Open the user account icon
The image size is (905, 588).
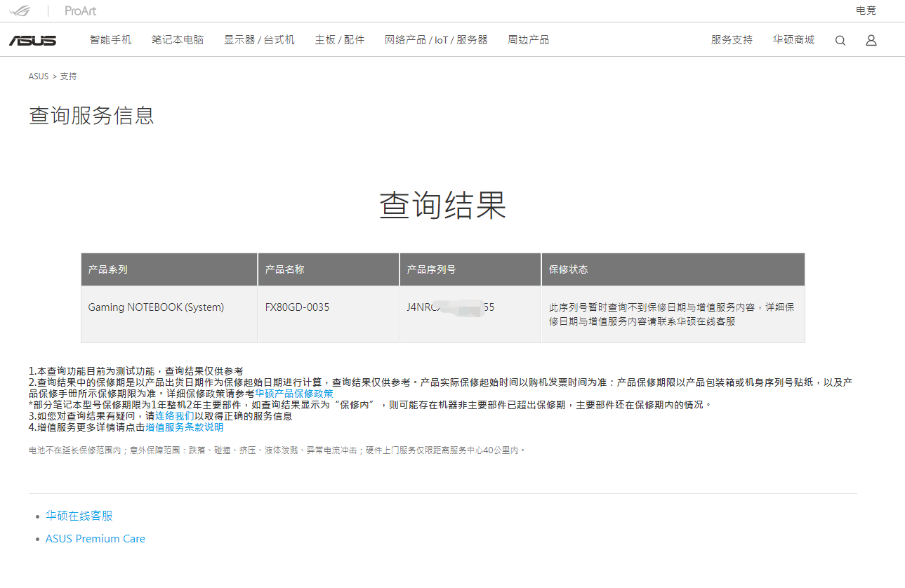tap(871, 41)
